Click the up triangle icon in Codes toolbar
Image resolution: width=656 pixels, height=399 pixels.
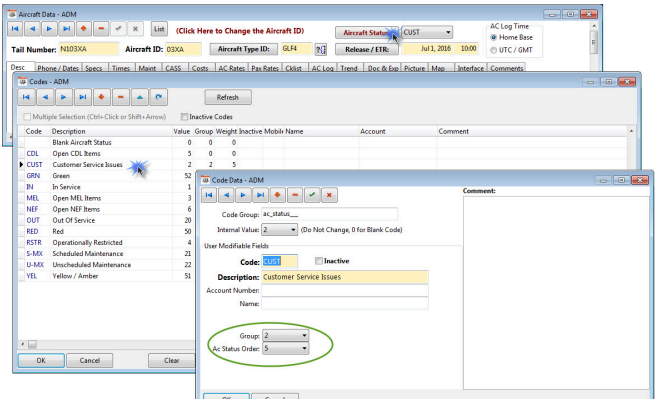pyautogui.click(x=140, y=97)
